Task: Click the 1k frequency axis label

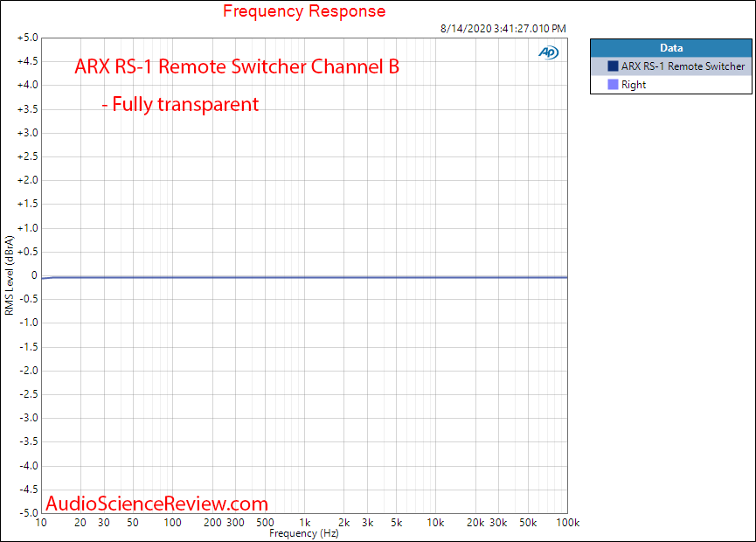Action: tap(305, 523)
